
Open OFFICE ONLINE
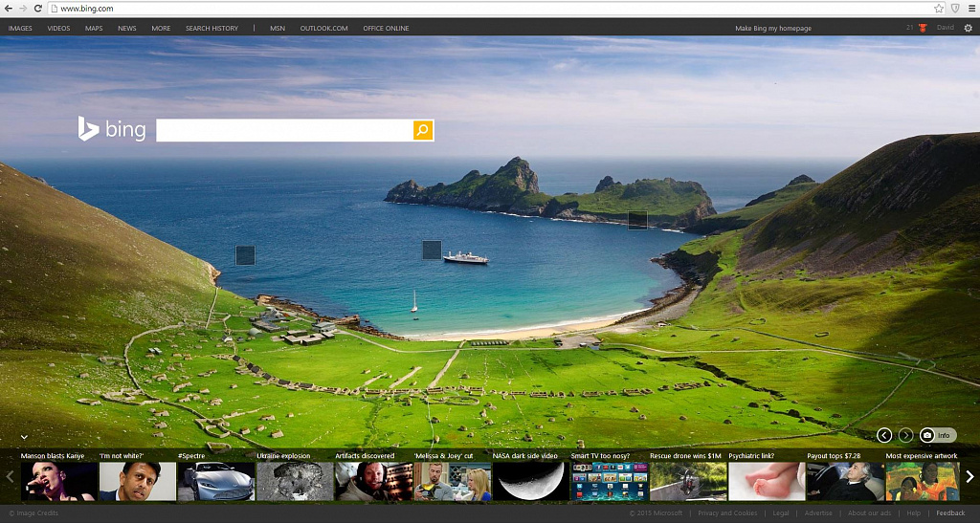386,28
